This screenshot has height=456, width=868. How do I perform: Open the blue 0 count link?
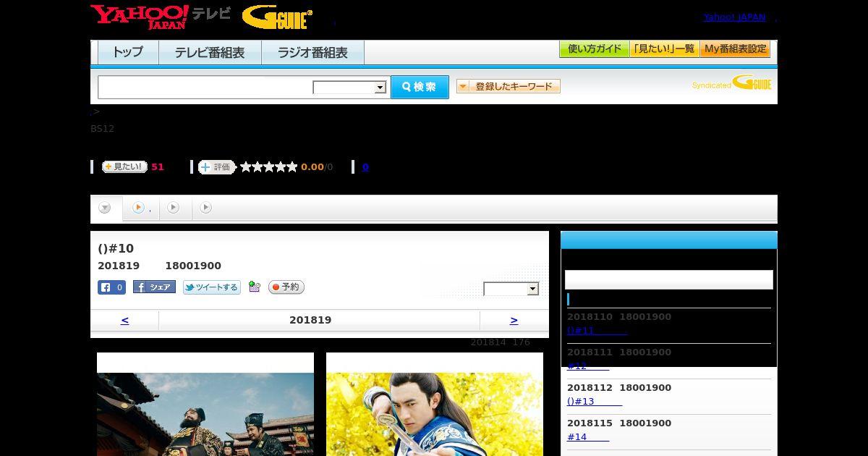(365, 167)
